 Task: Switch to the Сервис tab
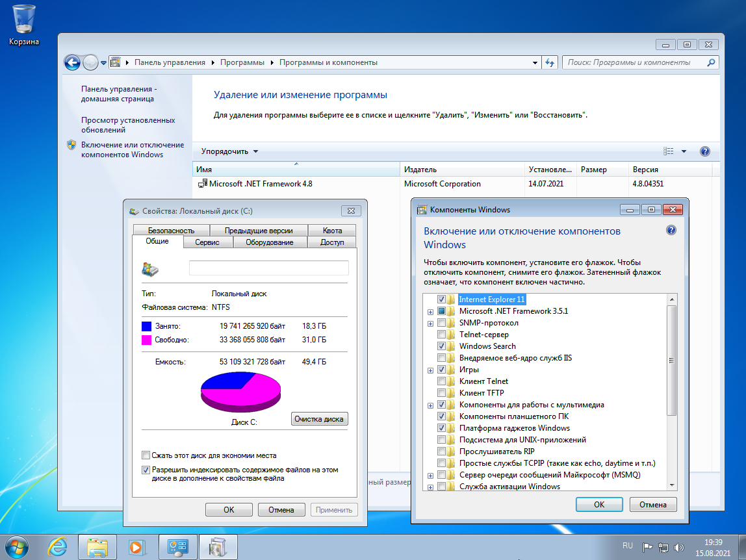[x=207, y=242]
